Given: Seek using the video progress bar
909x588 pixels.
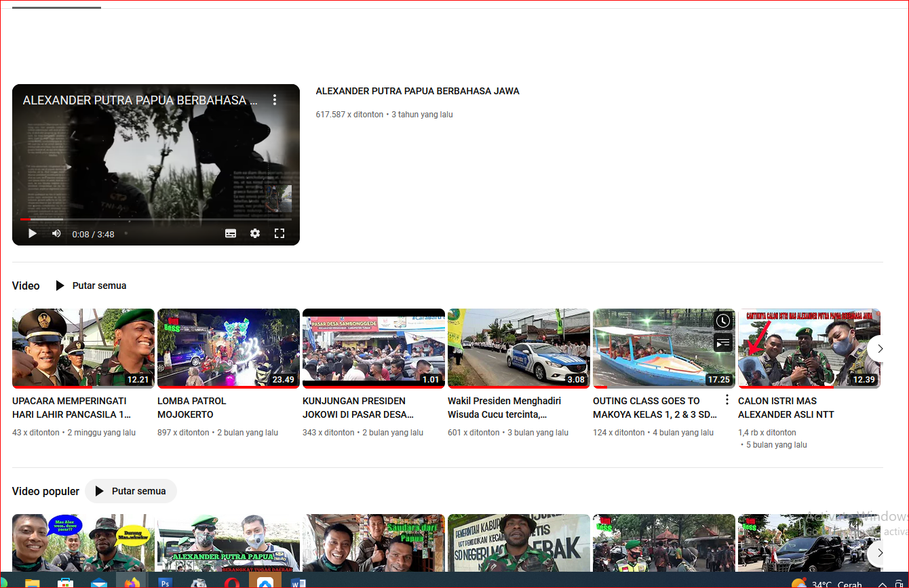Looking at the screenshot, I should 156,219.
